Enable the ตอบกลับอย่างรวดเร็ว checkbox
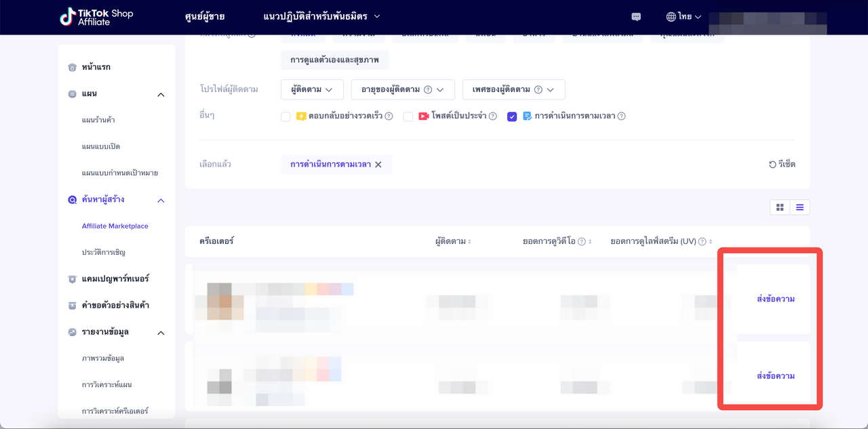This screenshot has height=429, width=868. pyautogui.click(x=285, y=117)
